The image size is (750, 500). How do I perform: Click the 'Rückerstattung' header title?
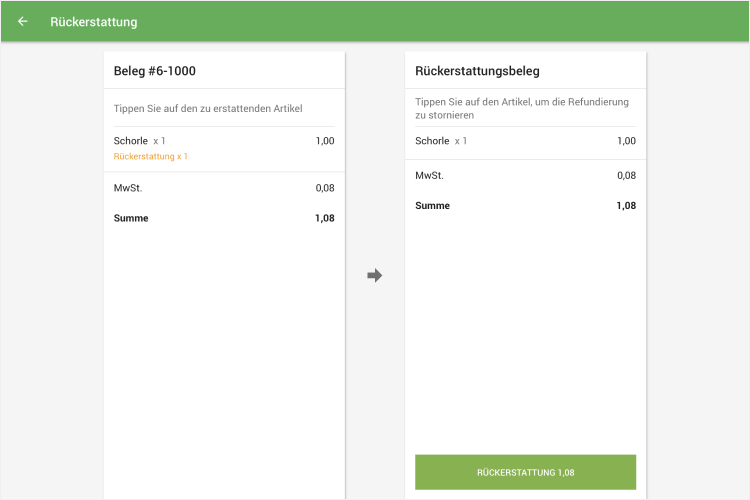(x=94, y=21)
